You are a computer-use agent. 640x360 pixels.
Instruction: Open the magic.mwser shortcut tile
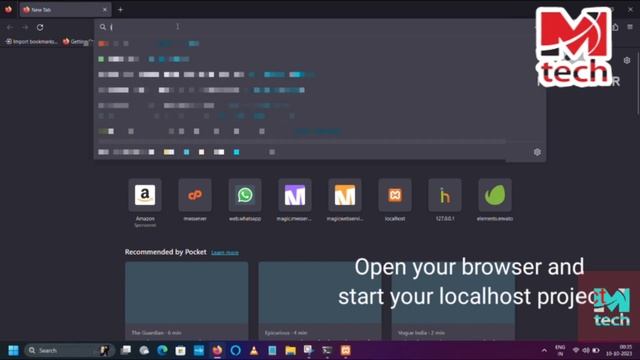[295, 195]
